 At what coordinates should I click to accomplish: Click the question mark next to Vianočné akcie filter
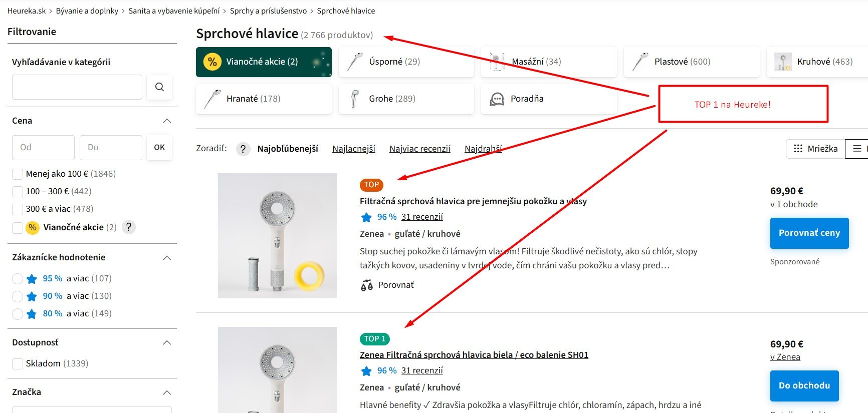tap(129, 227)
